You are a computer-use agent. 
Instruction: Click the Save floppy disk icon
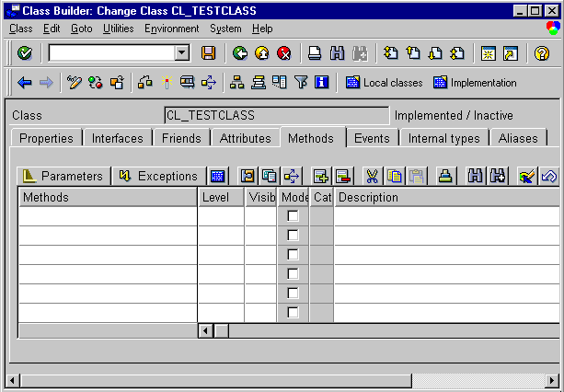coord(208,53)
